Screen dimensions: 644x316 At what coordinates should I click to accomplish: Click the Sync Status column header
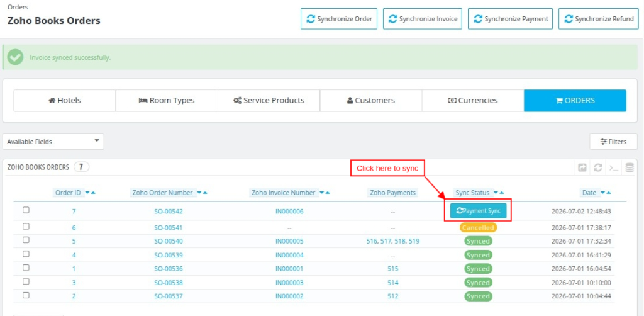click(472, 193)
